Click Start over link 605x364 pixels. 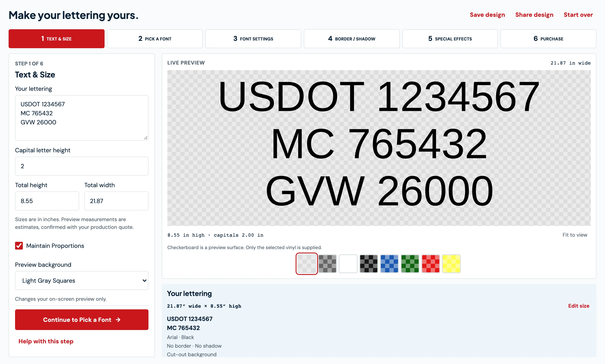tap(578, 15)
